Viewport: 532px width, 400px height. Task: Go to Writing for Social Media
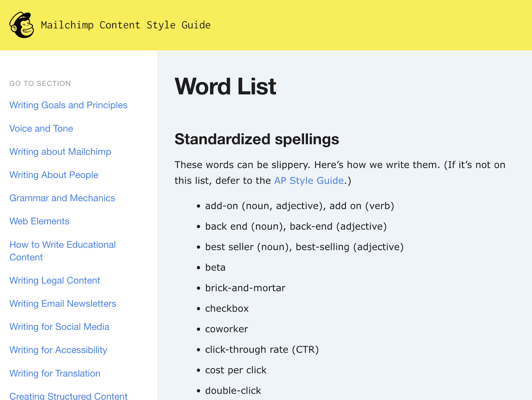60,327
